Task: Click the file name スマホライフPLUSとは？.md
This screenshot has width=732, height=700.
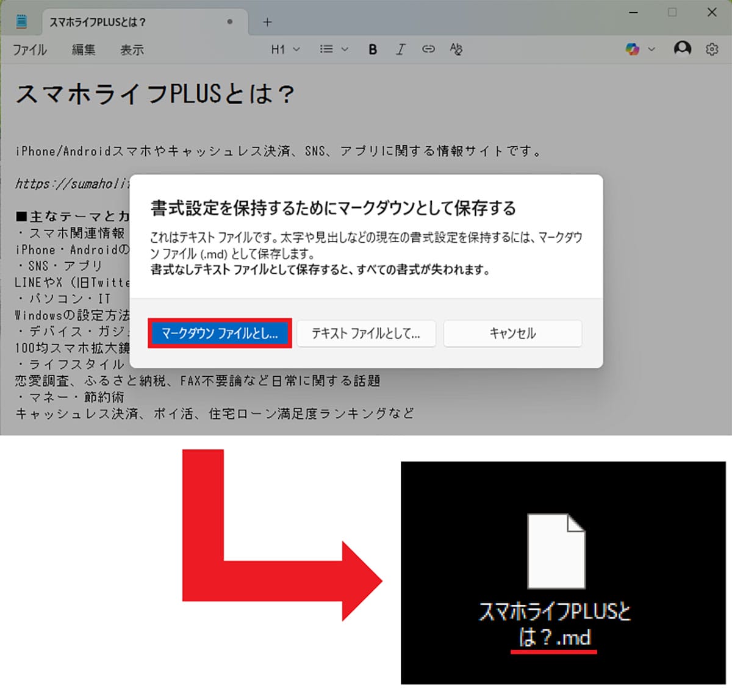Action: [554, 624]
